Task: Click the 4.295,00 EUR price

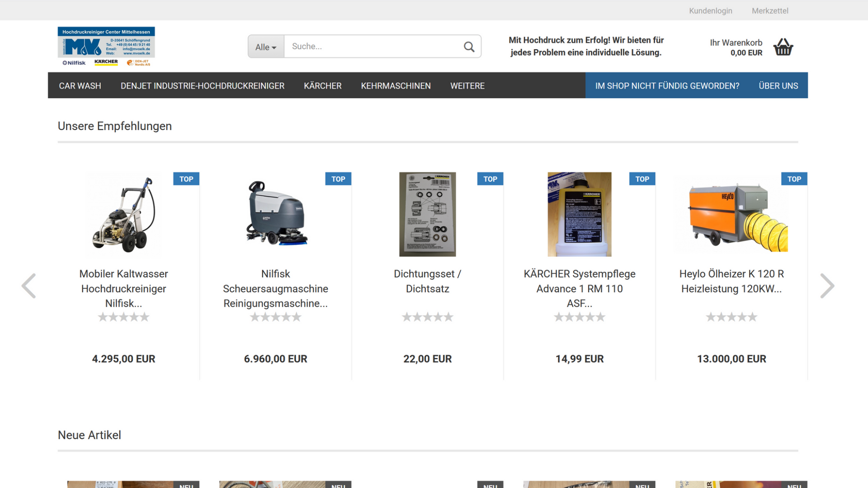Action: coord(124,359)
